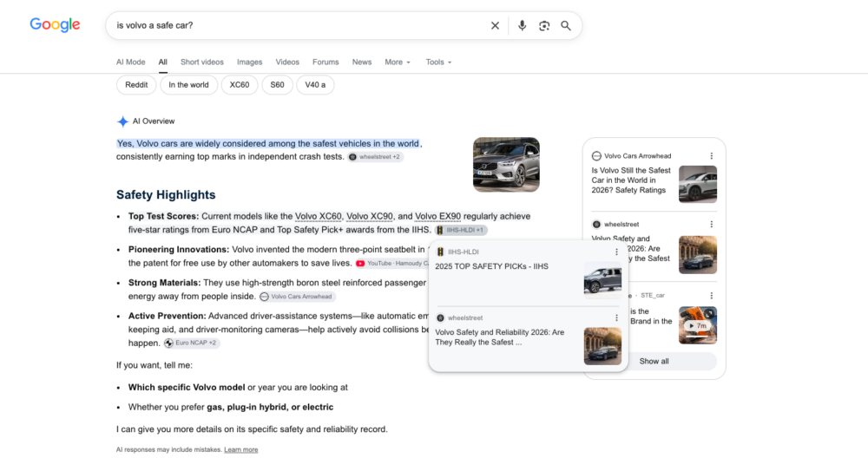
Task: Click 'gas, plug-in hybrid, or electric' text
Action: coord(270,407)
